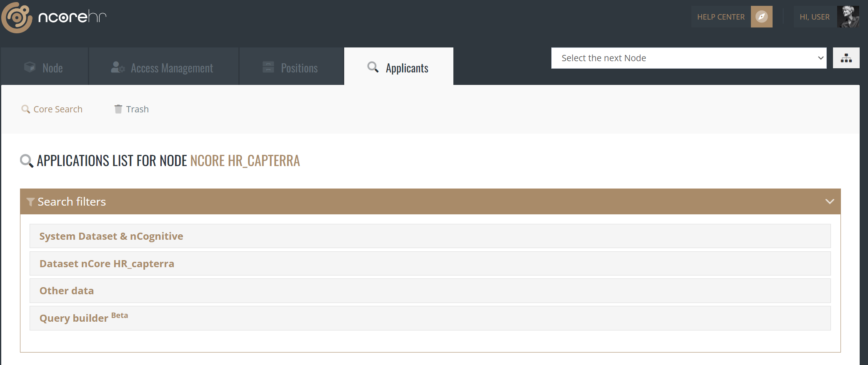Collapse the Search filters panel chevron

pos(830,201)
